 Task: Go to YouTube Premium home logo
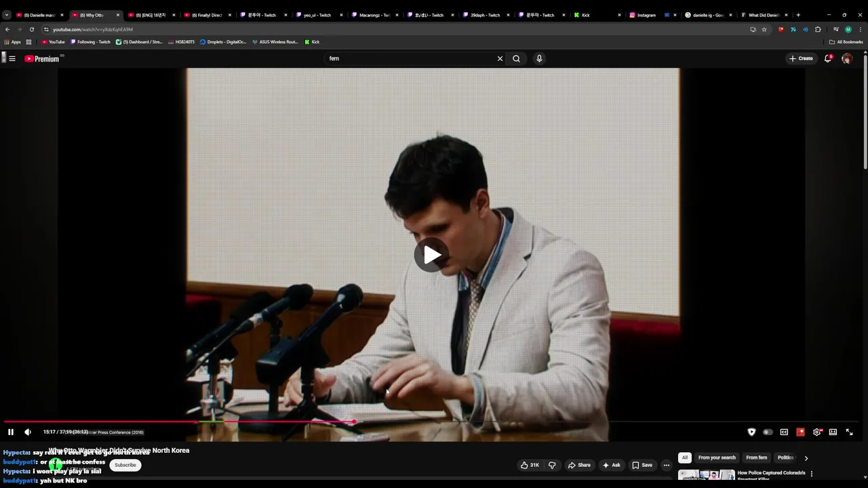[x=42, y=59]
